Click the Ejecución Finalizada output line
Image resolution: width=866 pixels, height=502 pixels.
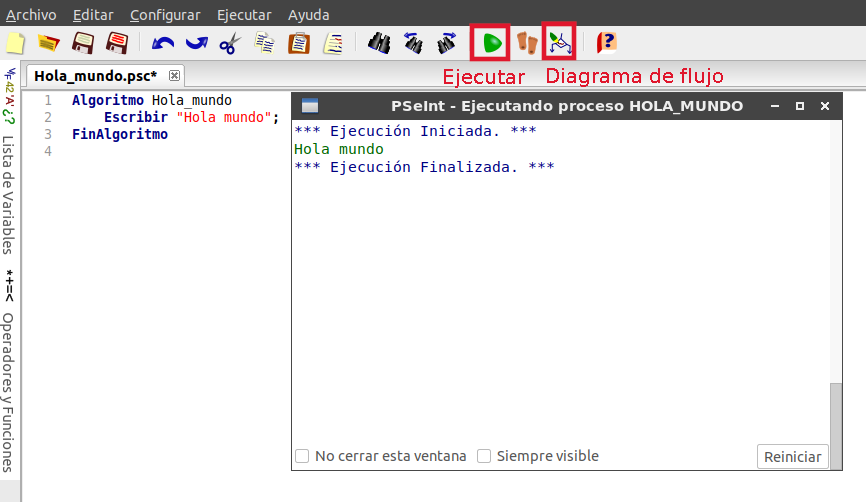pos(424,167)
